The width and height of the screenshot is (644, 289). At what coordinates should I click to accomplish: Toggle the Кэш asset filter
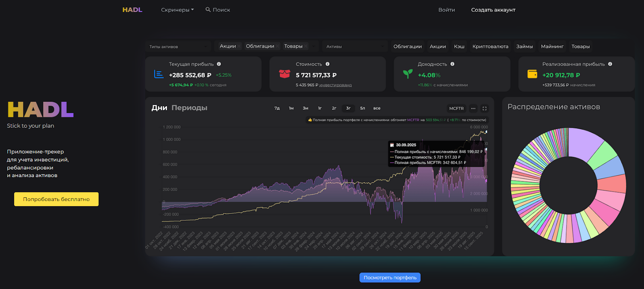[459, 47]
